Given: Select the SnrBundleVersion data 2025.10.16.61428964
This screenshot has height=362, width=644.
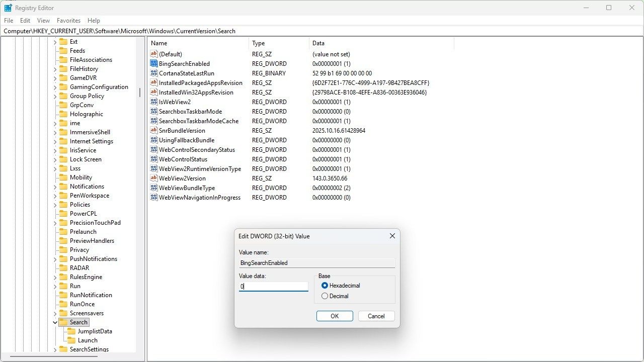Looking at the screenshot, I should [339, 131].
